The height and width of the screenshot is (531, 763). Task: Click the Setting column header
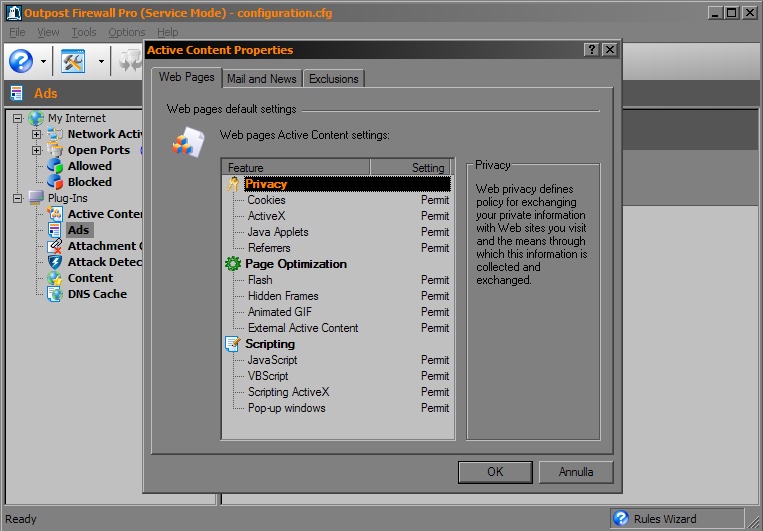(x=410, y=167)
